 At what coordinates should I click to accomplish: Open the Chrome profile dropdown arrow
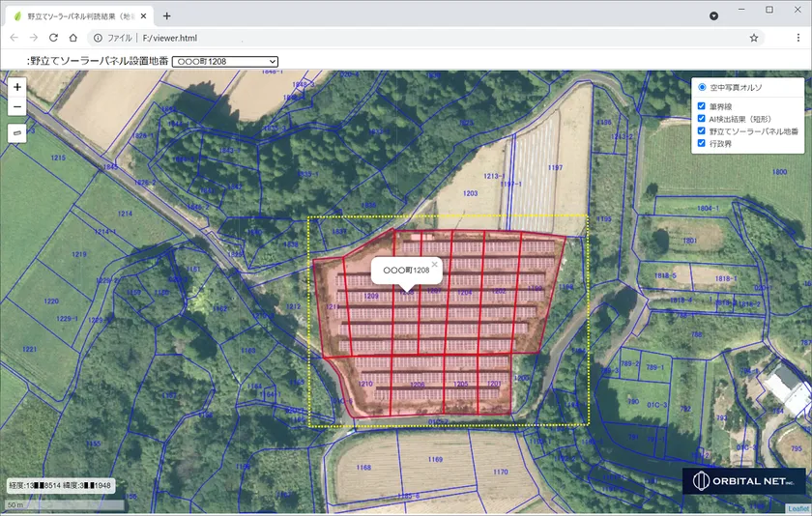pyautogui.click(x=713, y=15)
